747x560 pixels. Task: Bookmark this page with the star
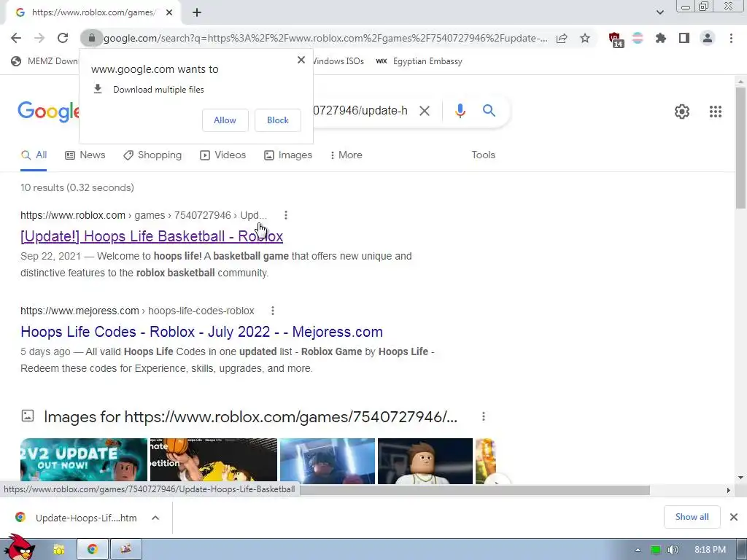[585, 38]
